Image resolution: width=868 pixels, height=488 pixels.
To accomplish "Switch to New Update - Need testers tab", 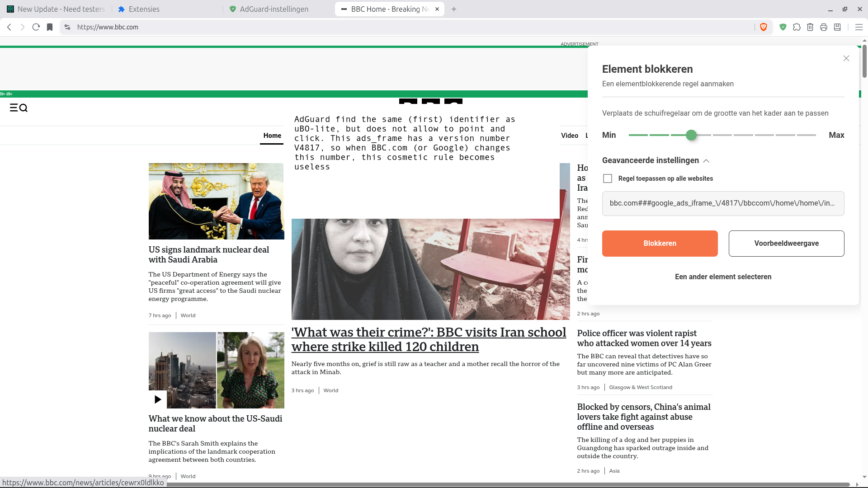I will point(56,9).
